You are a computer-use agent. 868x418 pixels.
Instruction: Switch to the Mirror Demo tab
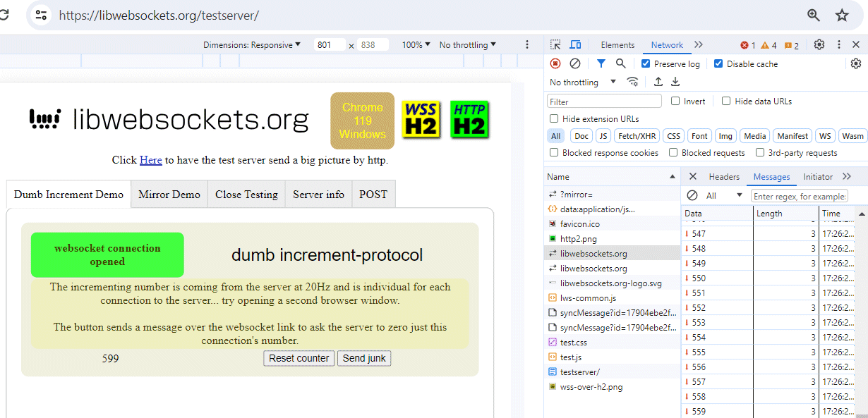point(169,195)
